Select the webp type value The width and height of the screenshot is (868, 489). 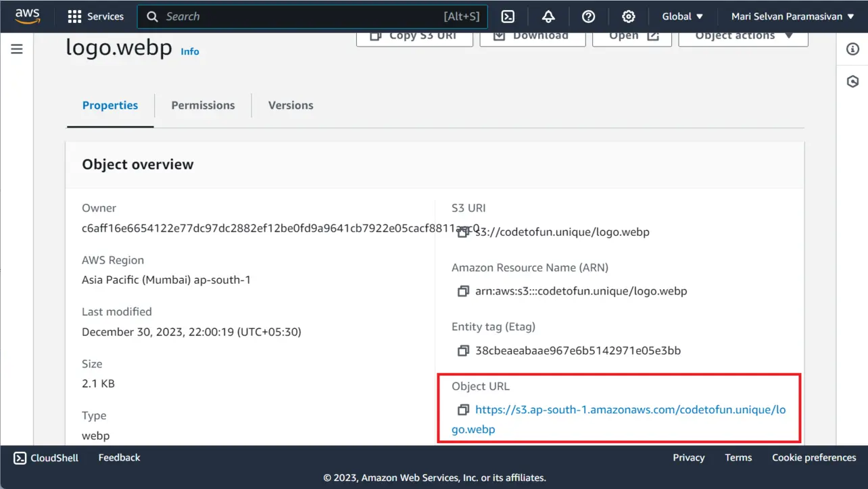tap(95, 436)
